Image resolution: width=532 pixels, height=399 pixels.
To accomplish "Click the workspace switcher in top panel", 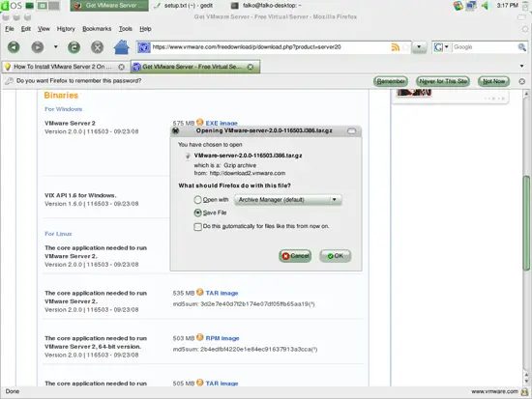I will coord(47,6).
